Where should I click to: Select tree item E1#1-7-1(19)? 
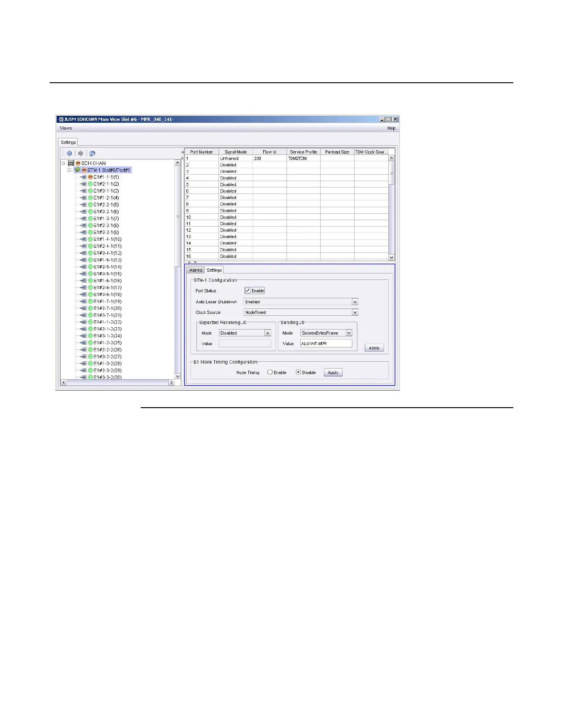pos(108,301)
